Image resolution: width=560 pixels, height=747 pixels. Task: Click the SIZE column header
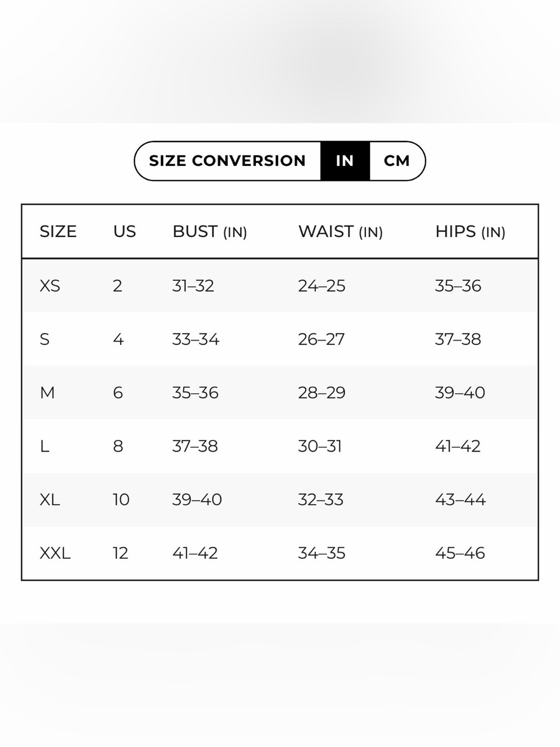point(58,231)
